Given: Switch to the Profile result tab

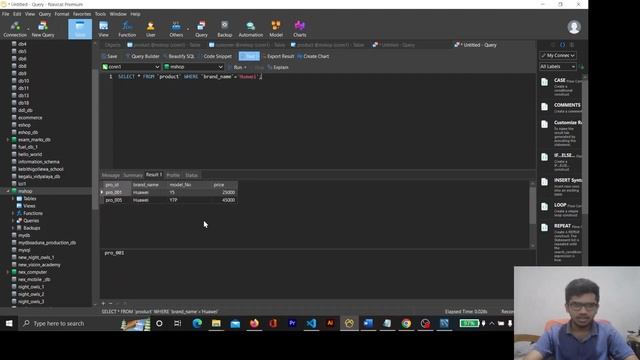Looking at the screenshot, I should [173, 175].
